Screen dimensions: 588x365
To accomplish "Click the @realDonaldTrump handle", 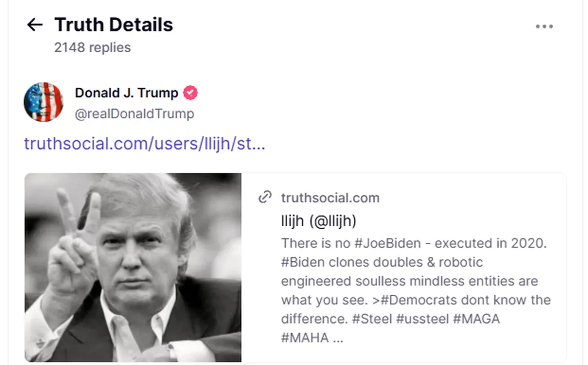I will 135,113.
